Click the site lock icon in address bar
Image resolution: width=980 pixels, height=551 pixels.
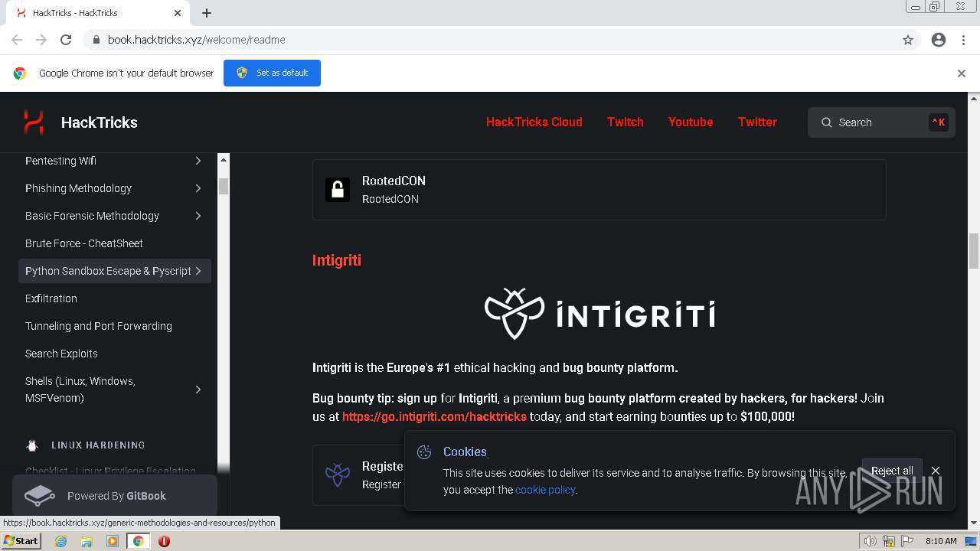tap(96, 40)
